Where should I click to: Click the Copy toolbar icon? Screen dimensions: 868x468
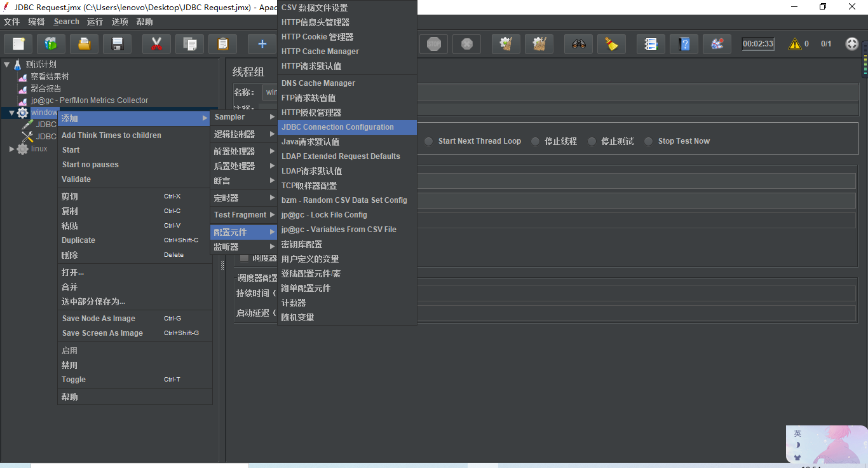tap(189, 44)
